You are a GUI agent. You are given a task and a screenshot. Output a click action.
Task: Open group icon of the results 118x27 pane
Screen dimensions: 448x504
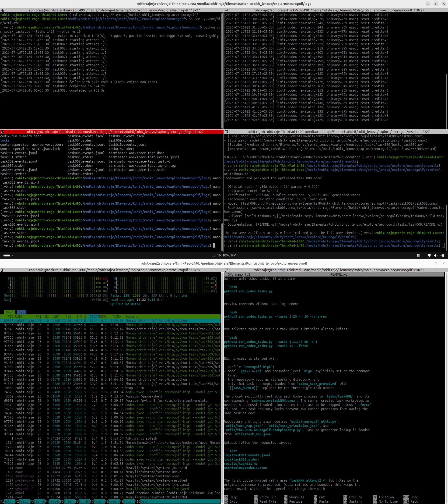(x=226, y=132)
